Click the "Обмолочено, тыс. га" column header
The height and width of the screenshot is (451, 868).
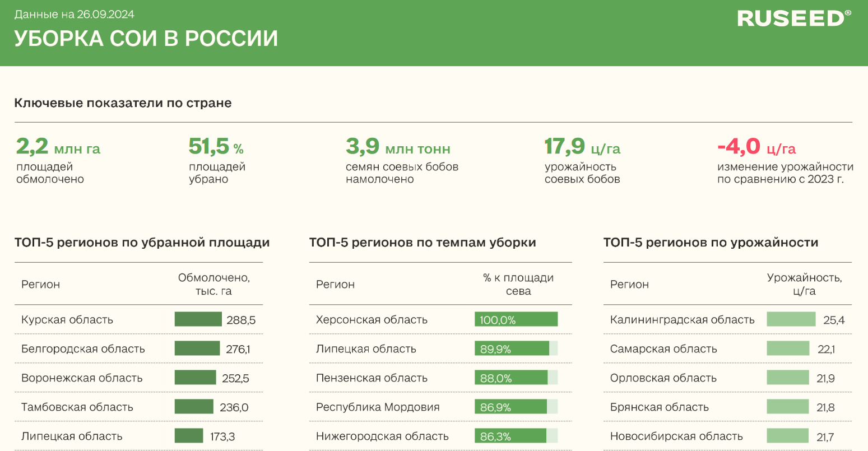(213, 285)
